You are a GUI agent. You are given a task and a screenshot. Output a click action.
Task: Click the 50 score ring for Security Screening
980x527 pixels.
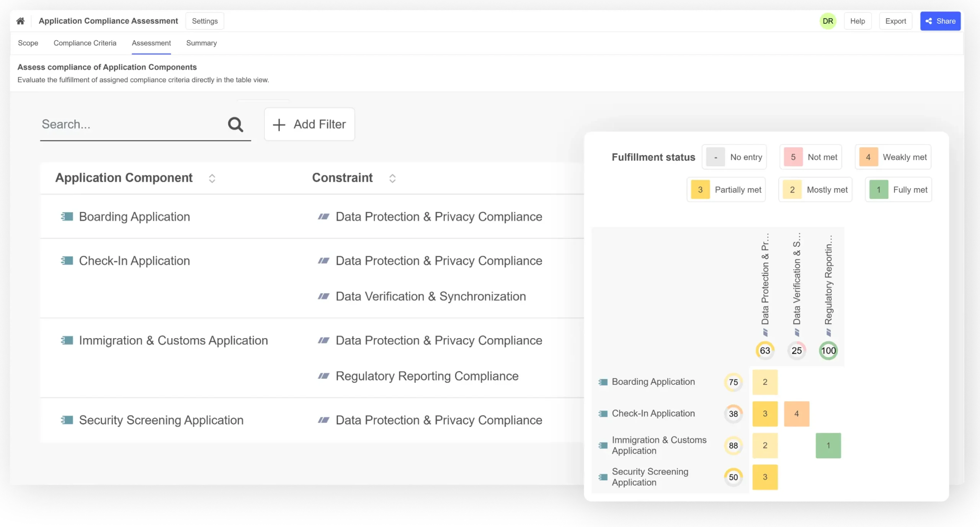point(733,477)
